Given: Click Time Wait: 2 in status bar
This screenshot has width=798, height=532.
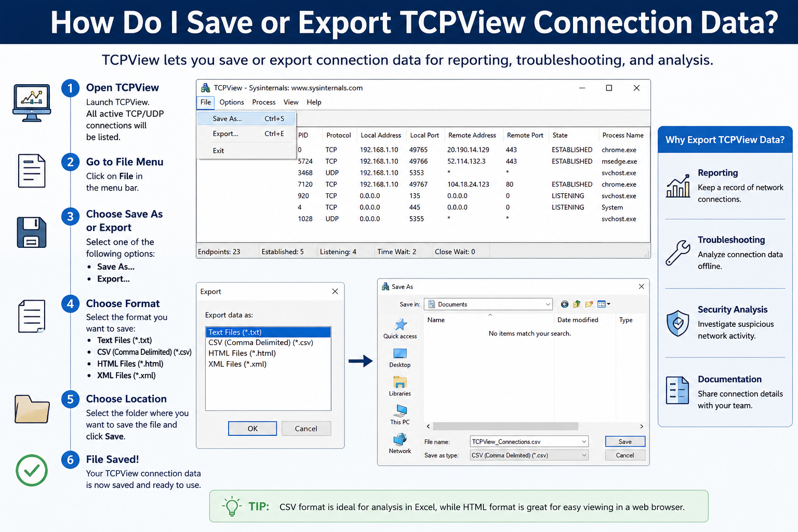Looking at the screenshot, I should click(396, 252).
